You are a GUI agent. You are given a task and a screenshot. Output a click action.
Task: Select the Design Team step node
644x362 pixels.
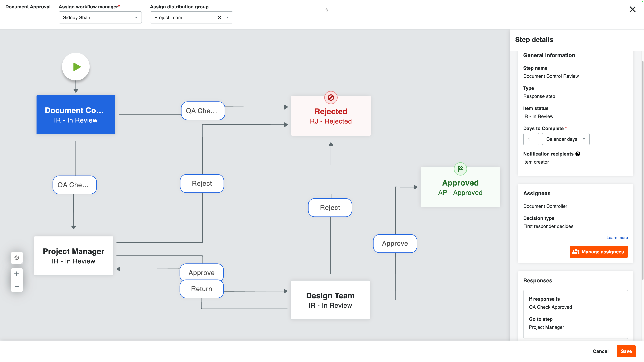(330, 300)
